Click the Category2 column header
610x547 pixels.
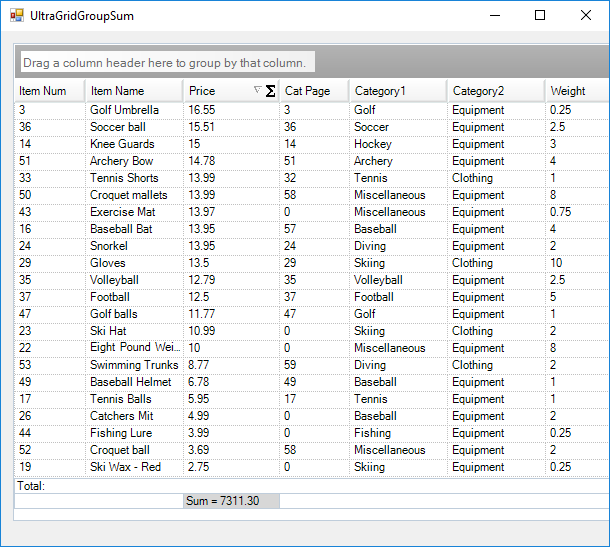click(x=495, y=91)
